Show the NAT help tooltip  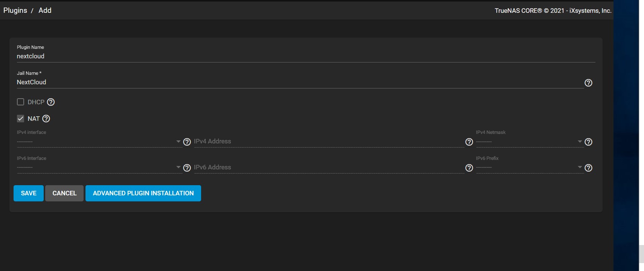coord(46,119)
